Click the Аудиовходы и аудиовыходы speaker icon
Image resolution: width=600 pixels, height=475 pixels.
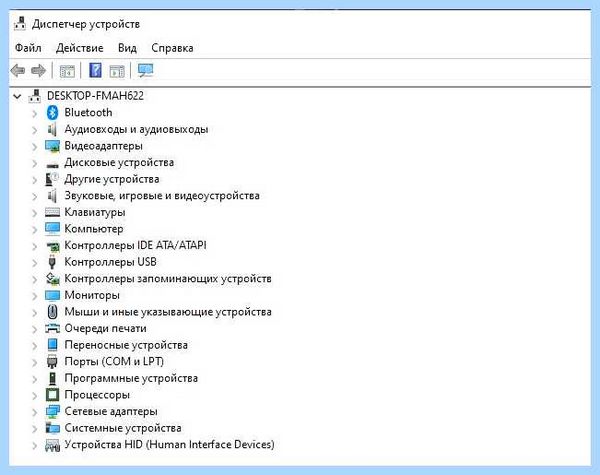click(x=52, y=129)
